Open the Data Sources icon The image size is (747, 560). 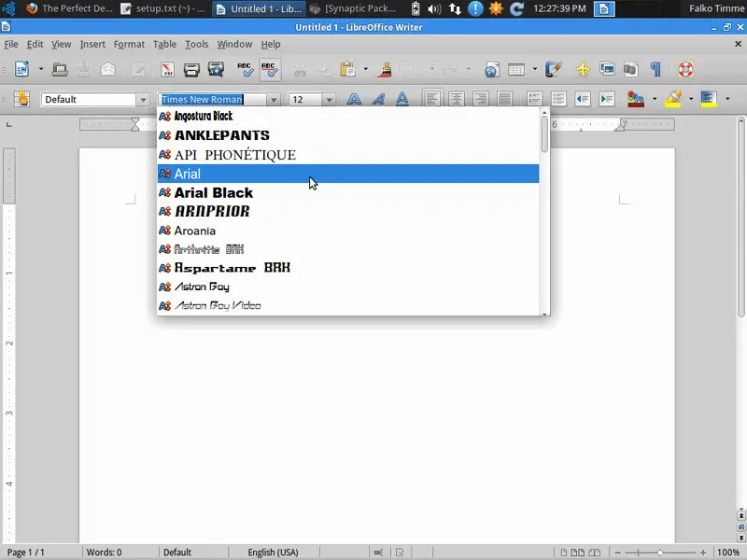coord(631,69)
